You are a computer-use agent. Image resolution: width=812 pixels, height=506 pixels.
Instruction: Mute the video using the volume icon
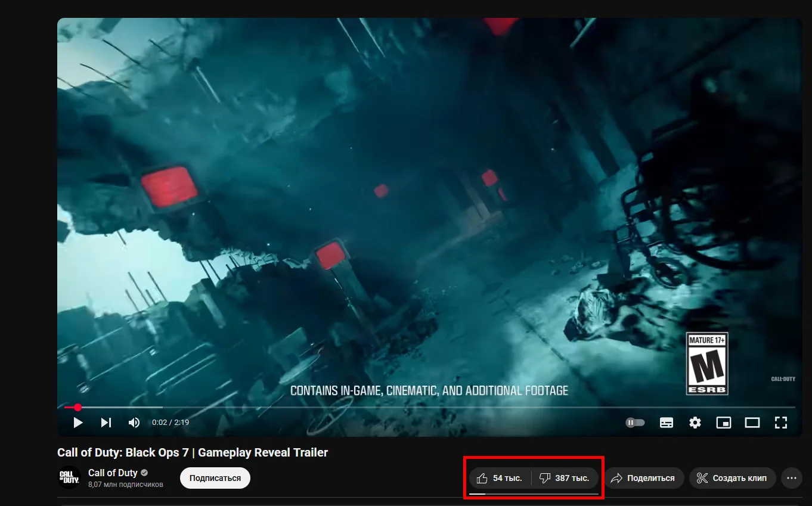click(134, 423)
